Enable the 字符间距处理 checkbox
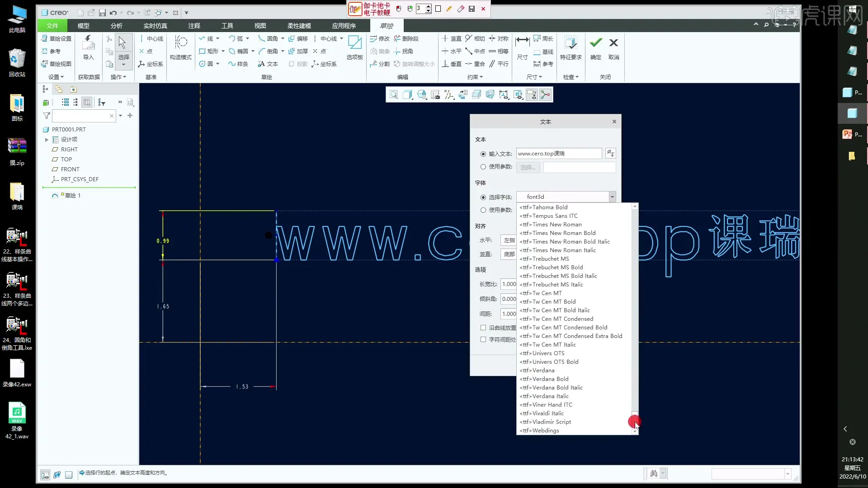This screenshot has width=868, height=488. coord(483,339)
